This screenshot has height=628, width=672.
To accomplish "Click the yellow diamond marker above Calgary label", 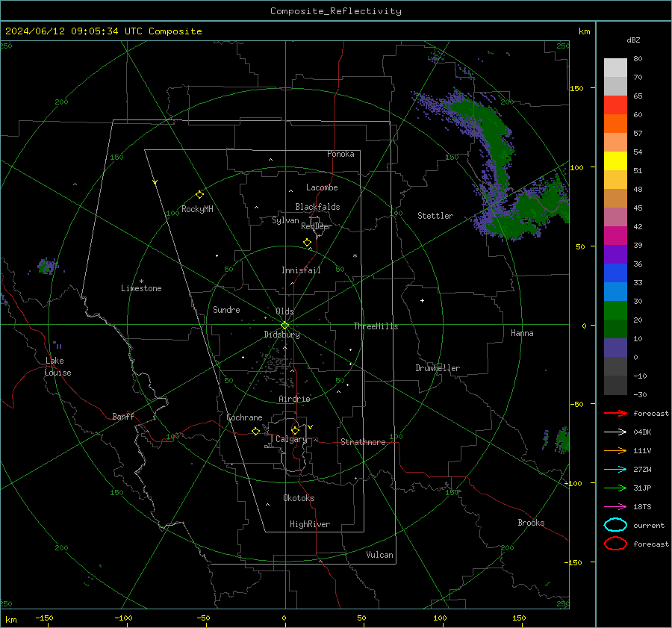I will click(x=295, y=430).
